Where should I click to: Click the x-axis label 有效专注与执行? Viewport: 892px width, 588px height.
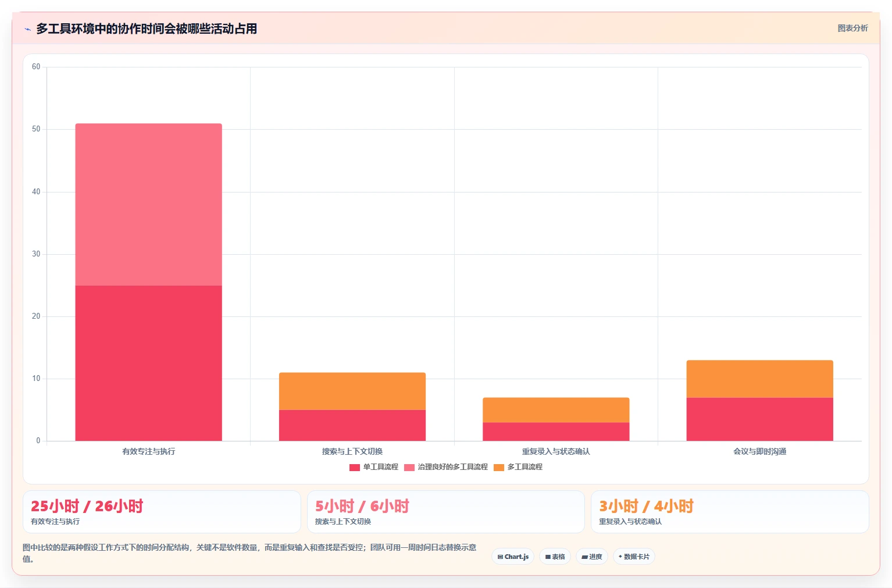(x=148, y=451)
